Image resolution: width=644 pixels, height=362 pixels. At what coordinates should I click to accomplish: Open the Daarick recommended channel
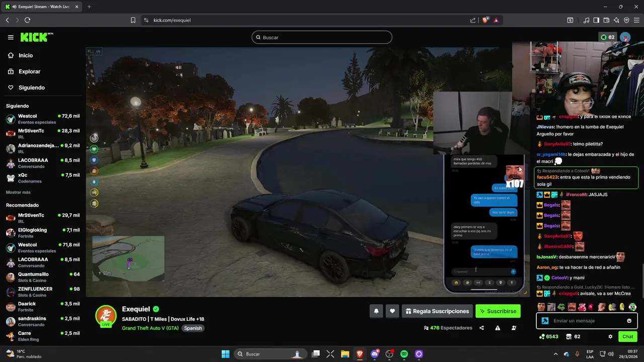pyautogui.click(x=42, y=307)
